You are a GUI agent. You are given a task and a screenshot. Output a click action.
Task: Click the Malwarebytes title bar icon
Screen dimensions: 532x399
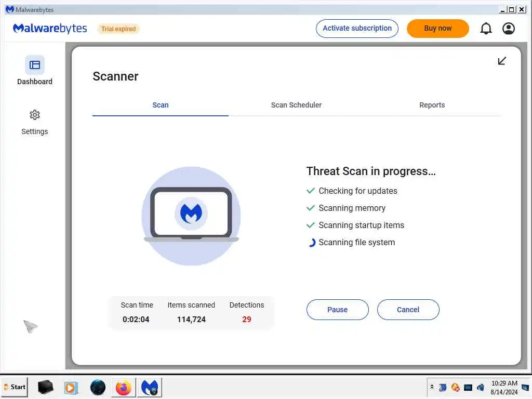pyautogui.click(x=9, y=9)
